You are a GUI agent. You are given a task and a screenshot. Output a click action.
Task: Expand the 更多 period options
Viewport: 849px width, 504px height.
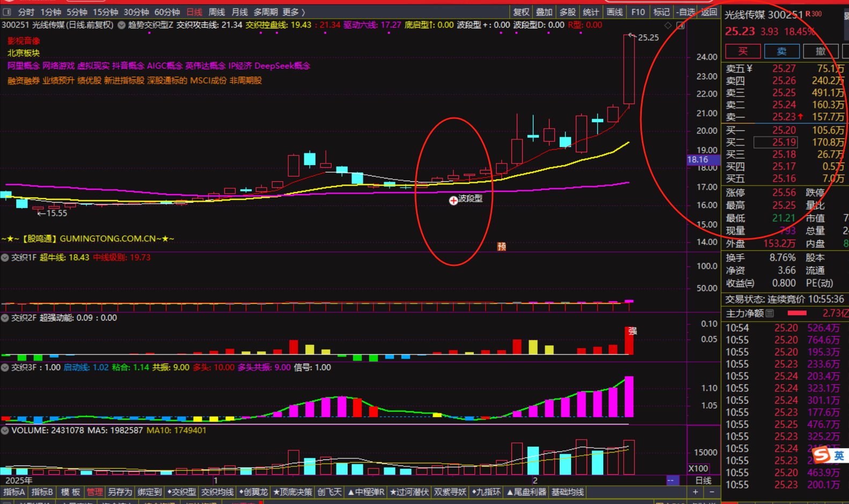pos(294,12)
